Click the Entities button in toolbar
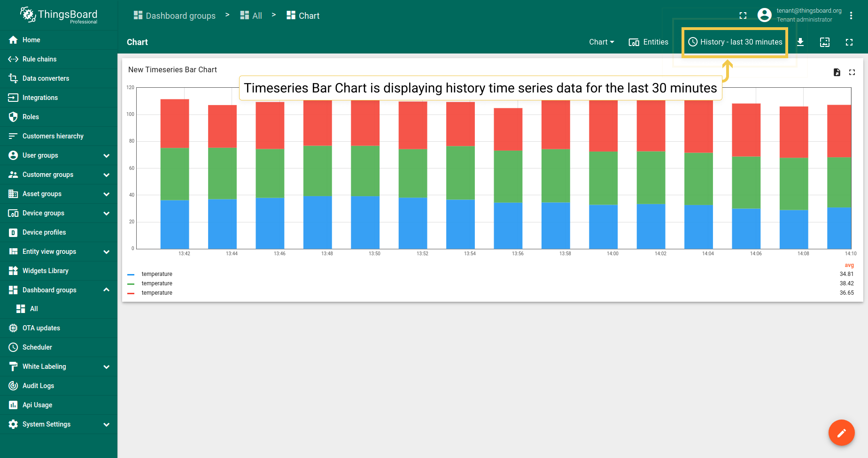Image resolution: width=868 pixels, height=458 pixels. point(649,42)
